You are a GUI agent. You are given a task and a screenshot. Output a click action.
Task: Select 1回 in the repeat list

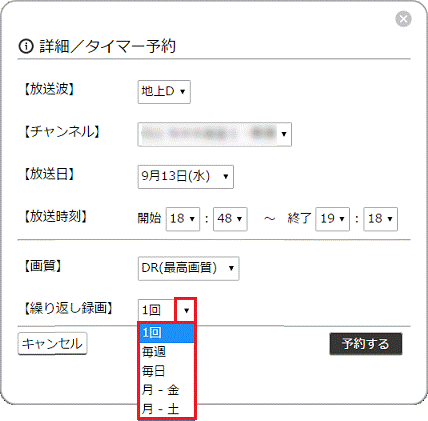click(167, 333)
